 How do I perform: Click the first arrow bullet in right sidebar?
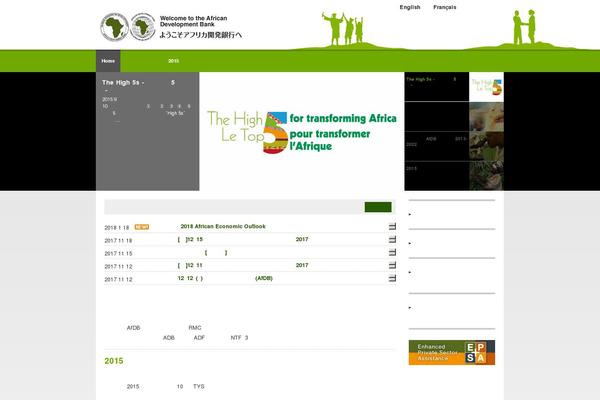pos(410,214)
